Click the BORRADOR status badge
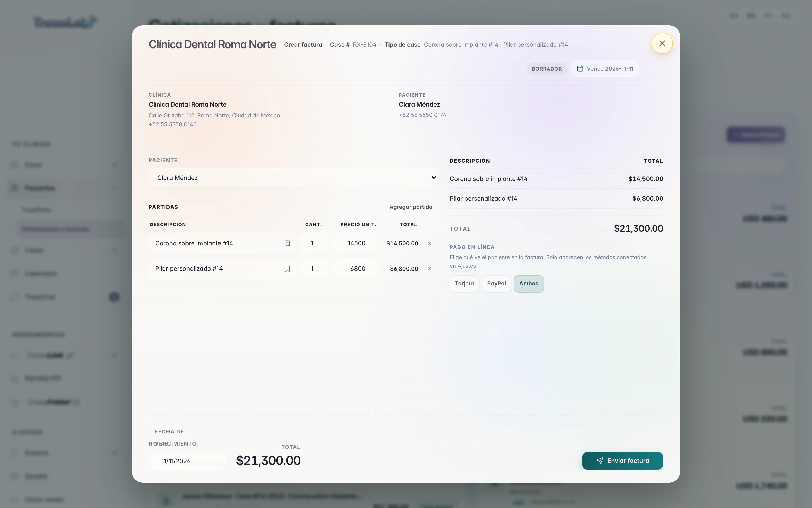This screenshot has height=508, width=812. click(x=547, y=69)
